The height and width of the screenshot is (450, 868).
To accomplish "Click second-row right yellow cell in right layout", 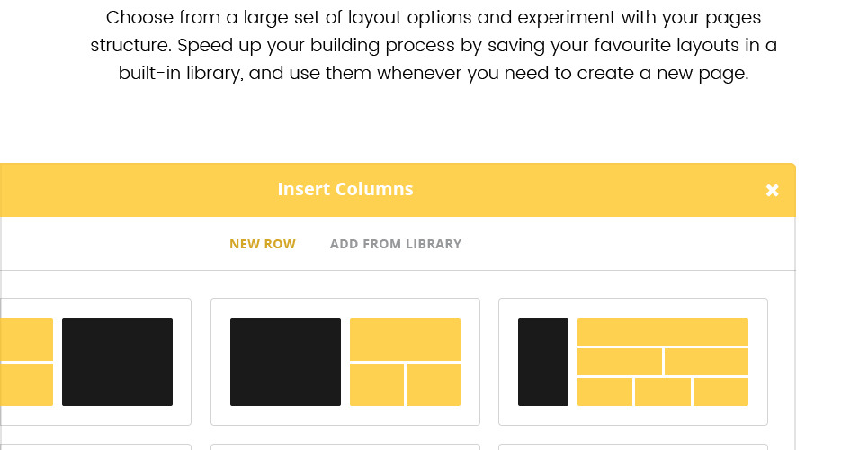I will click(x=707, y=362).
